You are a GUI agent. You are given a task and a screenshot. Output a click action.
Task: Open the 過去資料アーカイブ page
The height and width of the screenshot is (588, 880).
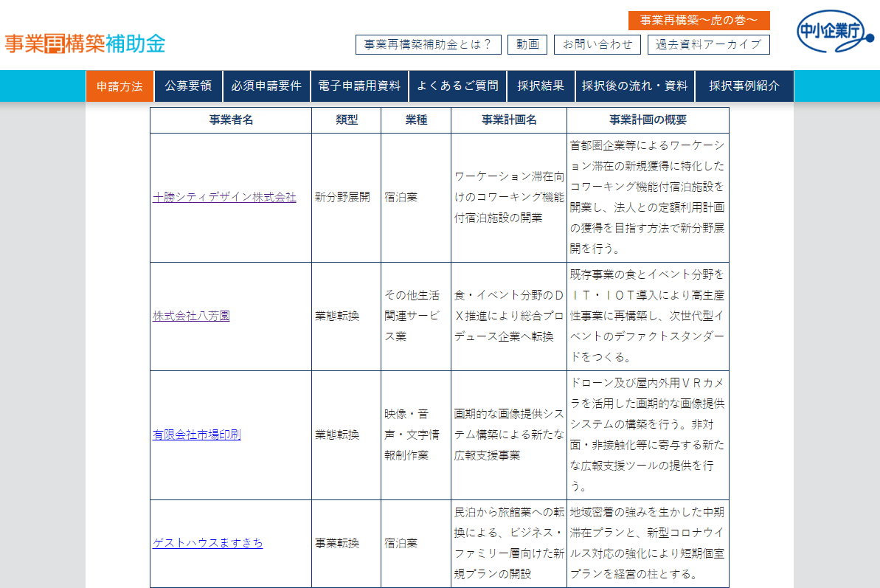[x=710, y=44]
